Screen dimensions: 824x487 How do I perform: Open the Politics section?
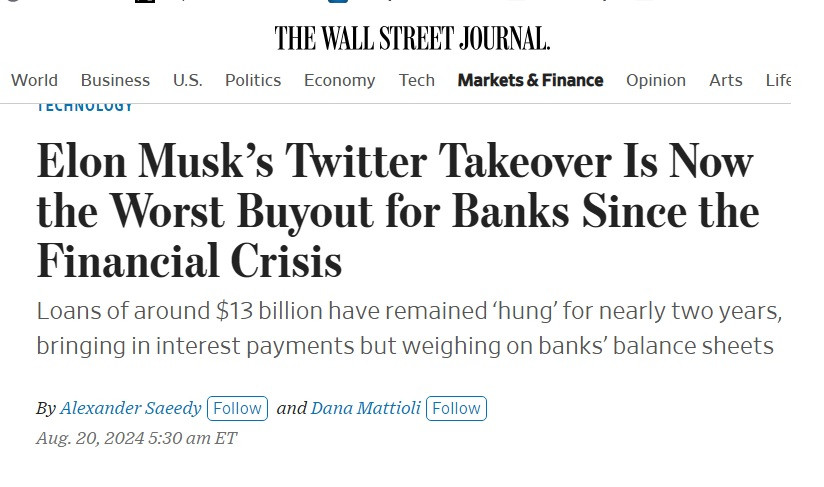253,80
